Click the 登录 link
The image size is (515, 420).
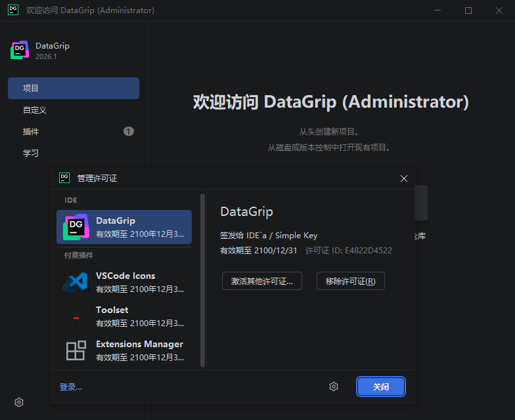71,387
